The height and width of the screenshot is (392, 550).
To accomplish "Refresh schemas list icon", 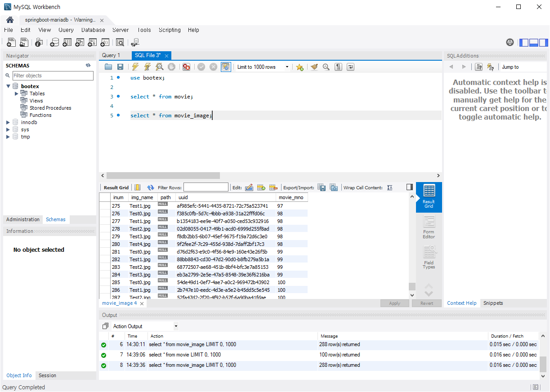I will (88, 65).
